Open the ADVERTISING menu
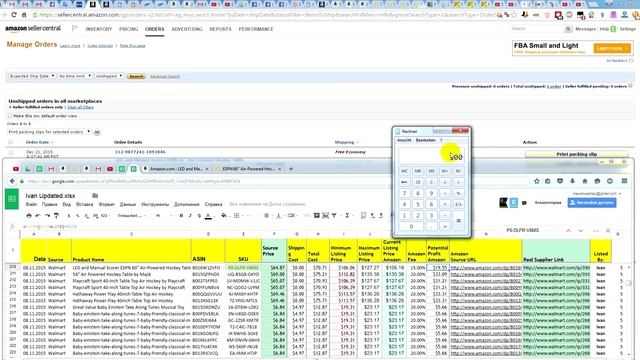This screenshot has height=360, width=640. point(187,29)
